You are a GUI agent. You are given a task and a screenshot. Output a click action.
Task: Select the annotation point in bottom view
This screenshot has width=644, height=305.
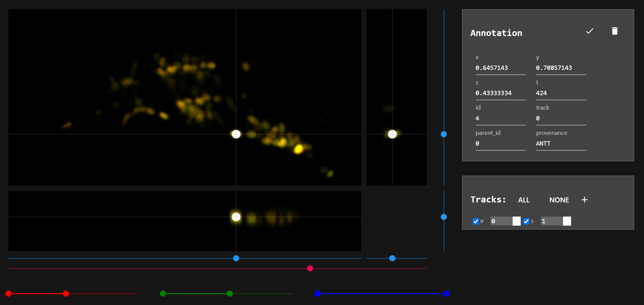[236, 217]
